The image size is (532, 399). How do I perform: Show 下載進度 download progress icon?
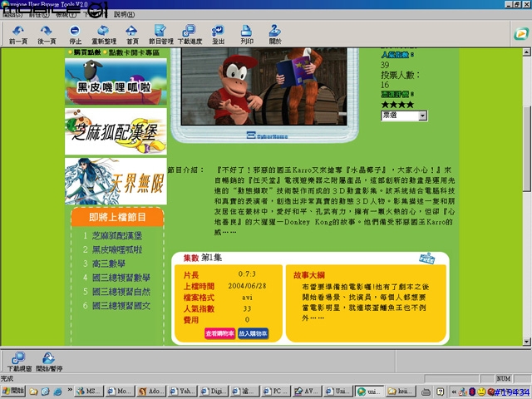coord(190,34)
